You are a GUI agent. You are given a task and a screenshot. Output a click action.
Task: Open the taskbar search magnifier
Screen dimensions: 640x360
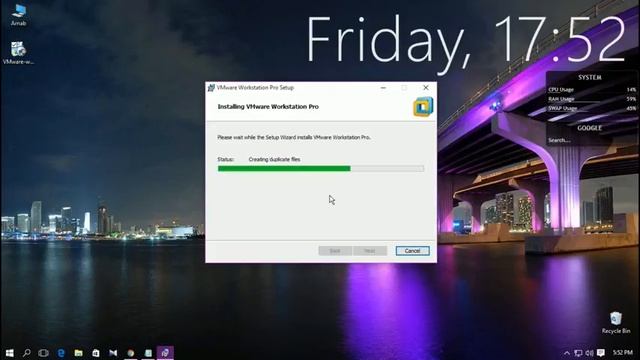pyautogui.click(x=27, y=353)
